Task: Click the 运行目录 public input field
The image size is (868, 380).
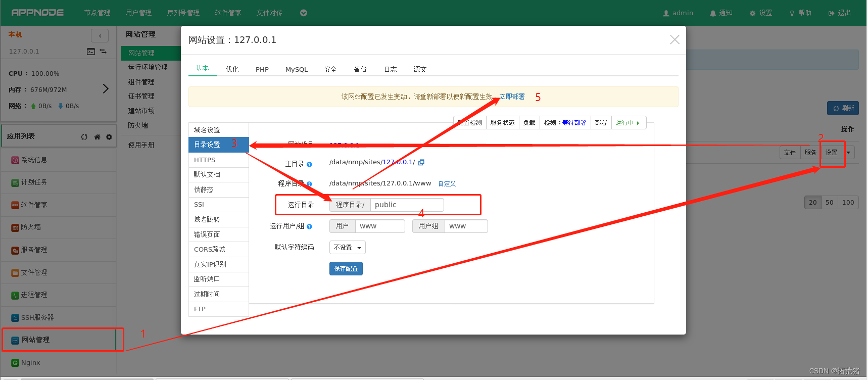Action: (407, 205)
